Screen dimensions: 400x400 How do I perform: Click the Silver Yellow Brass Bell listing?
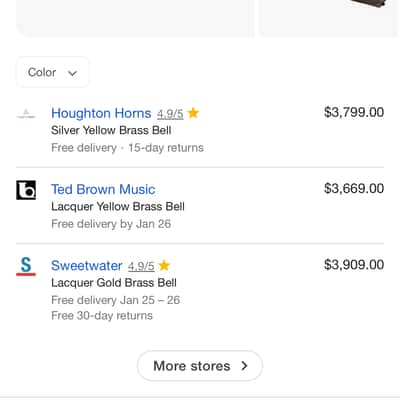click(x=111, y=130)
